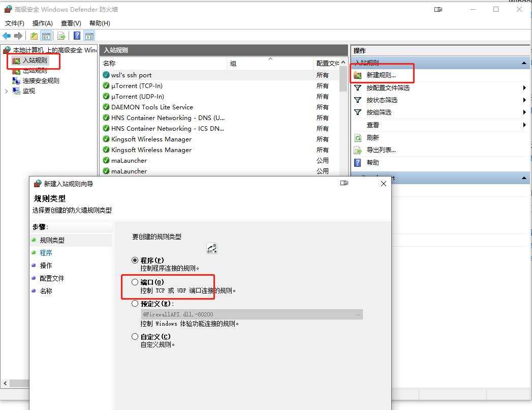Viewport: 532px width, 410px height.
Task: Expand the 按组筛选 submenu arrow
Action: coord(524,112)
